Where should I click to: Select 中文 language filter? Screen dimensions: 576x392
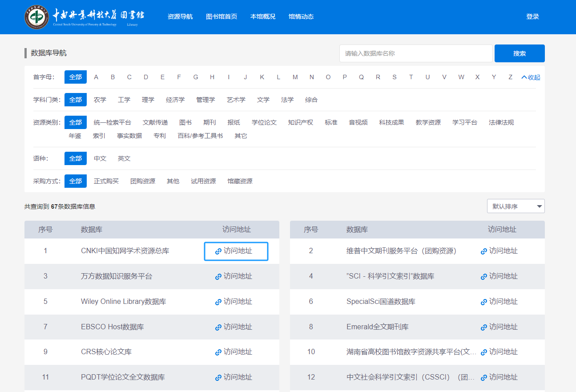pos(100,158)
